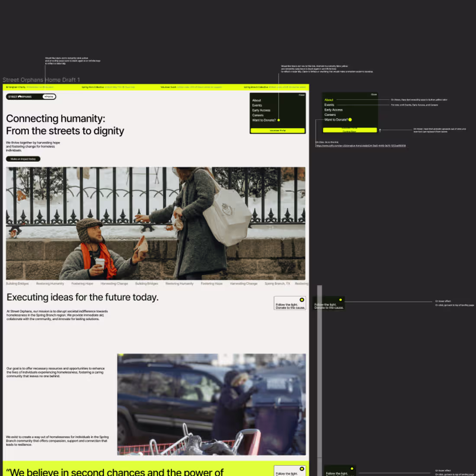Screen dimensions: 476x476
Task: Click the yellow dot beside "Want to Donate?" in left menu
Action: pyautogui.click(x=279, y=120)
